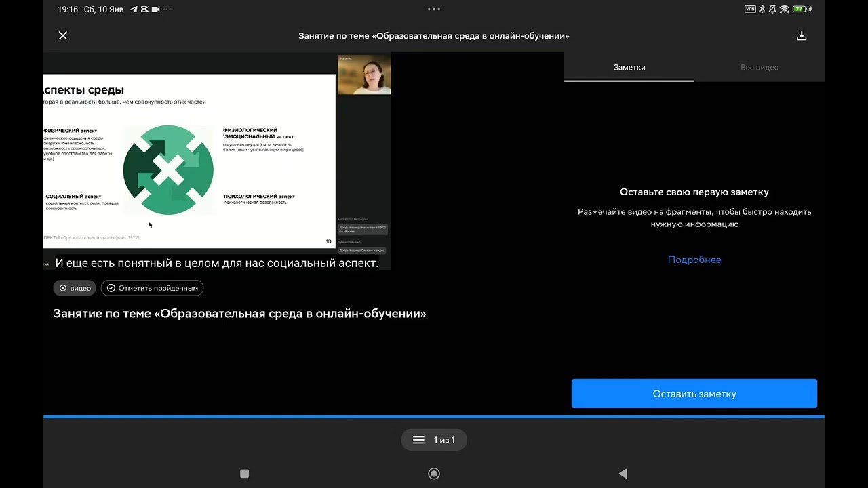
Task: Open the Все видео tab
Action: point(759,68)
